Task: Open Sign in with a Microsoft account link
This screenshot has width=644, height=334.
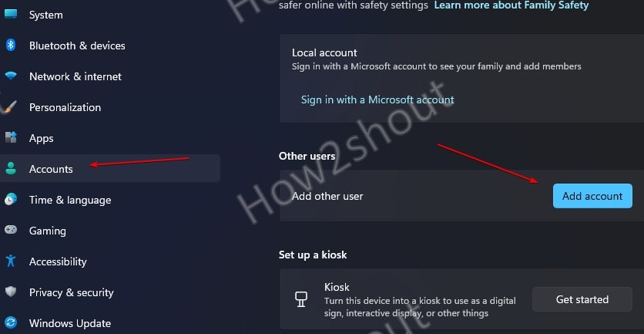Action: tap(377, 100)
